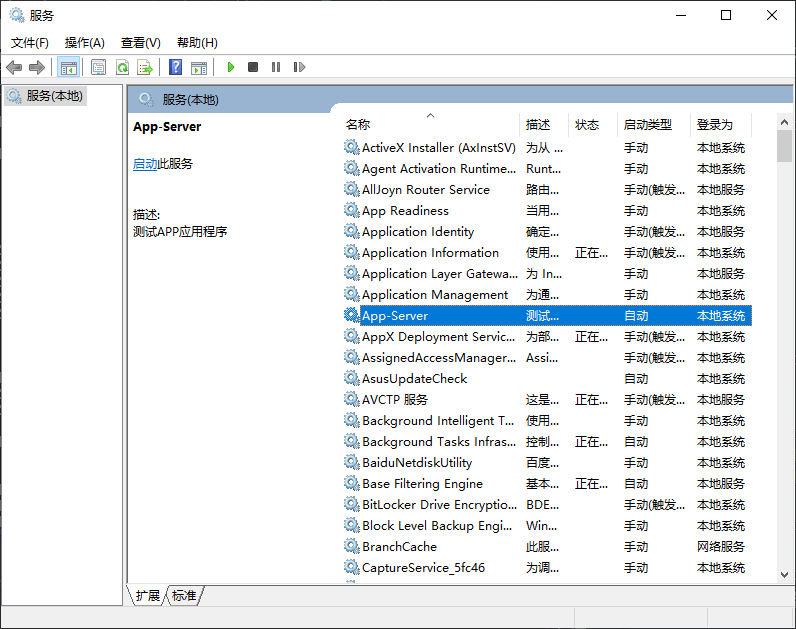Click the export list toolbar icon
This screenshot has height=629, width=796.
click(x=145, y=67)
